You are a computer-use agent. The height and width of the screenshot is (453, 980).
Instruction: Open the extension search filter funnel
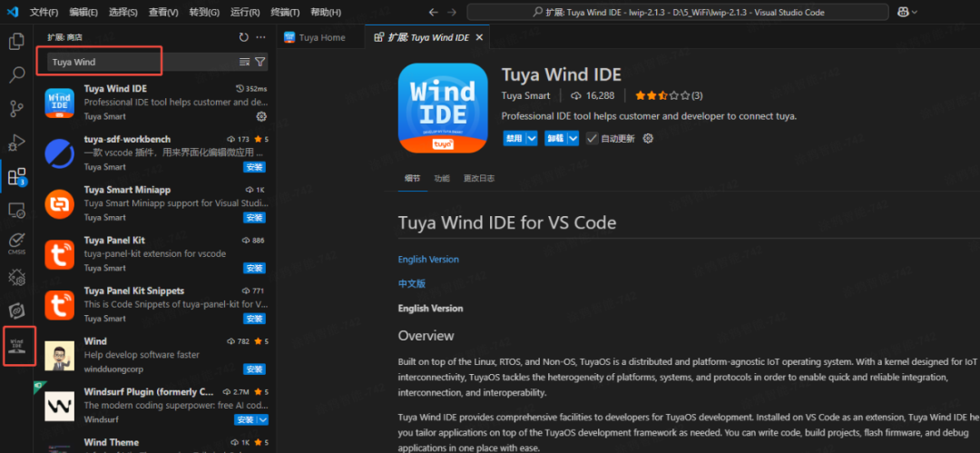[x=260, y=62]
